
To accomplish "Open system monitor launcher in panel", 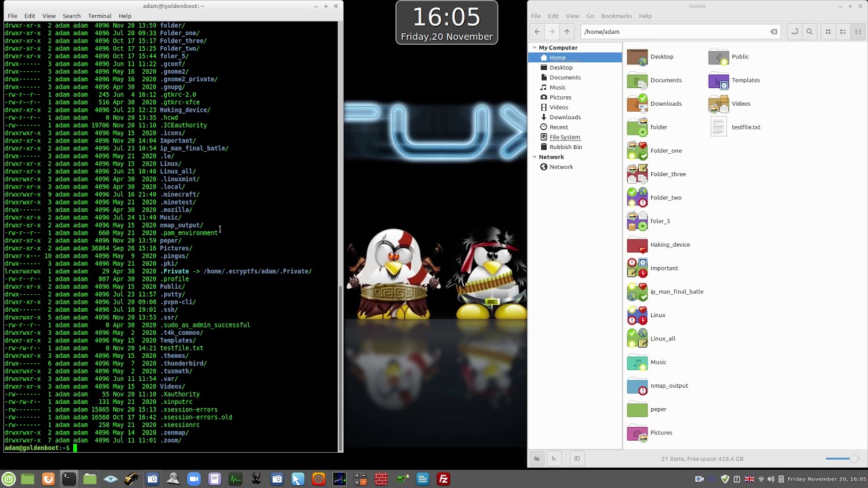I will (x=235, y=479).
